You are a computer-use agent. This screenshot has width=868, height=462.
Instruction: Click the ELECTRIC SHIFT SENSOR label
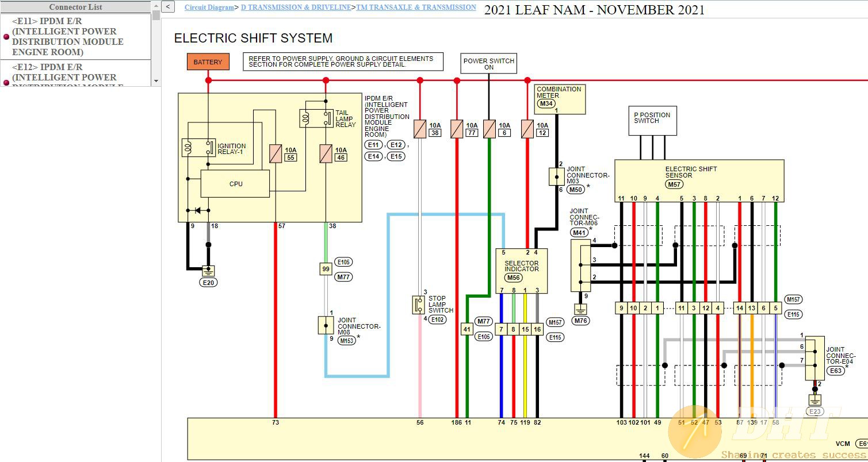click(x=691, y=172)
